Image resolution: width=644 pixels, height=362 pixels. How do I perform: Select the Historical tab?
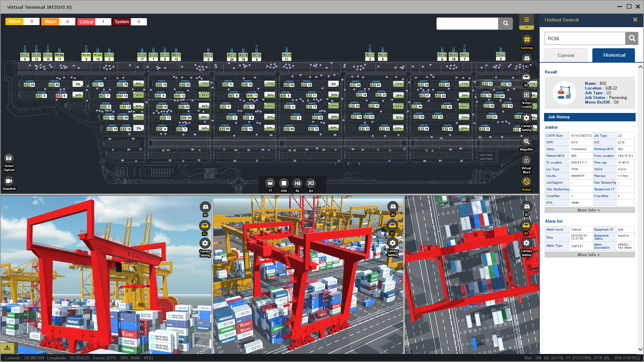tap(613, 55)
